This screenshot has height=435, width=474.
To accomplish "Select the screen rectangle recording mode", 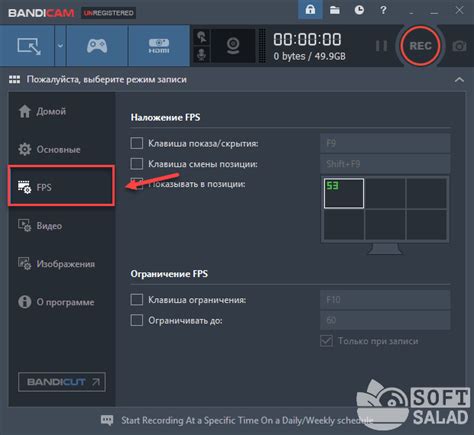I will (28, 46).
